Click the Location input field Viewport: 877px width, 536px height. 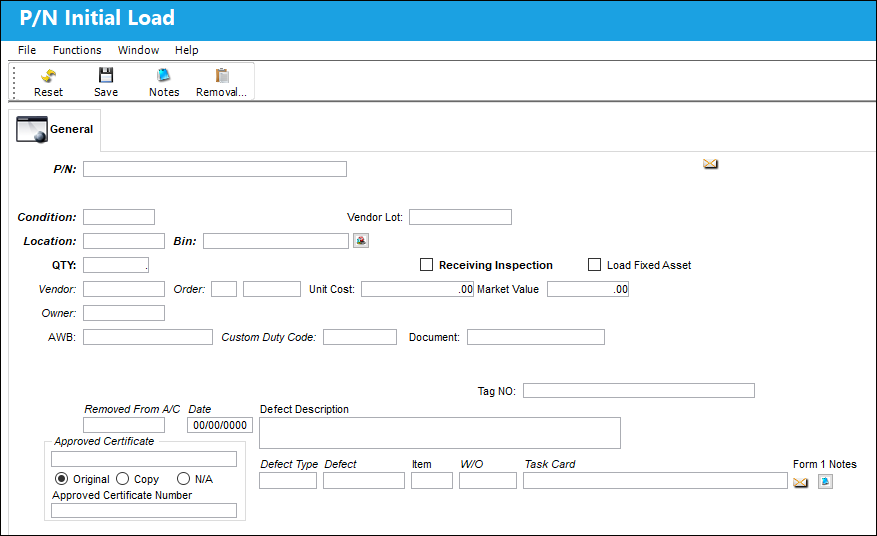(124, 241)
